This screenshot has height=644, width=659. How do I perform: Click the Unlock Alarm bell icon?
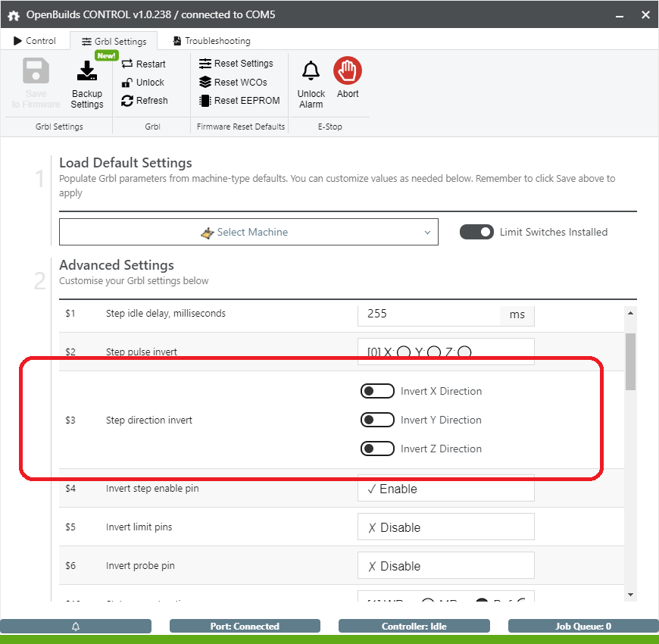pos(311,71)
